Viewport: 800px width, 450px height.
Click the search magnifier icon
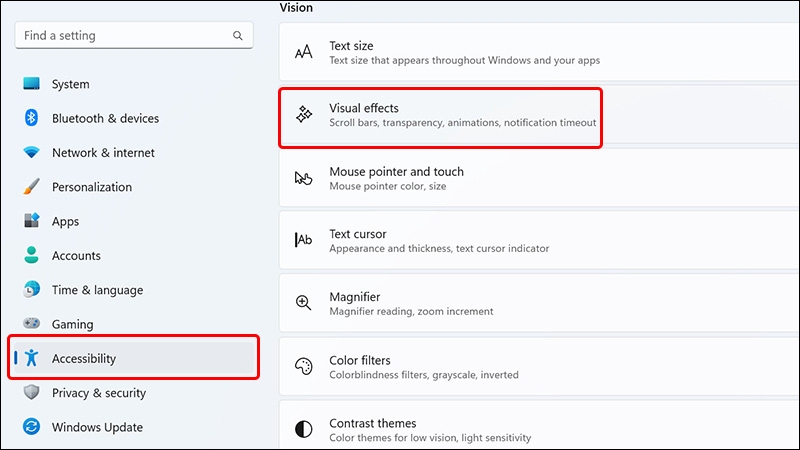238,36
